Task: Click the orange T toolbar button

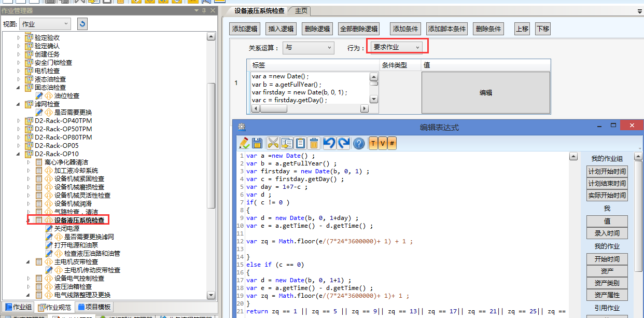Action: point(373,144)
